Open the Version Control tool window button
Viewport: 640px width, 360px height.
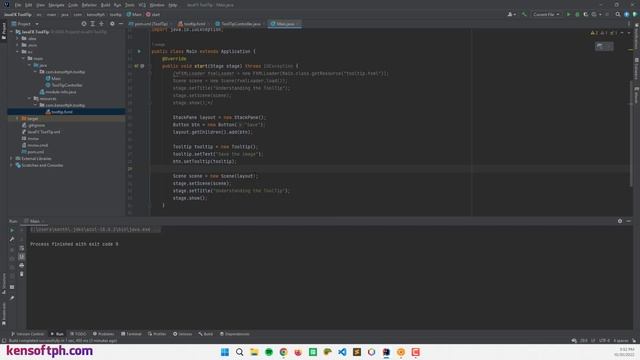pos(28,334)
